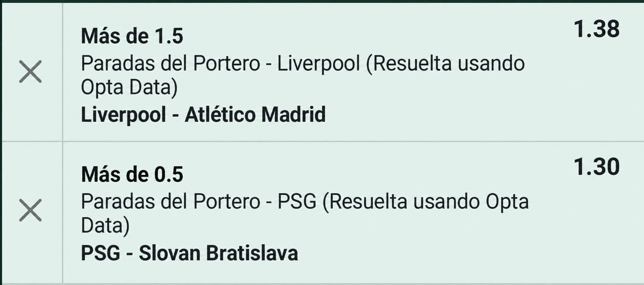644x285 pixels.
Task: Click the 1.38 odds value
Action: pyautogui.click(x=596, y=29)
